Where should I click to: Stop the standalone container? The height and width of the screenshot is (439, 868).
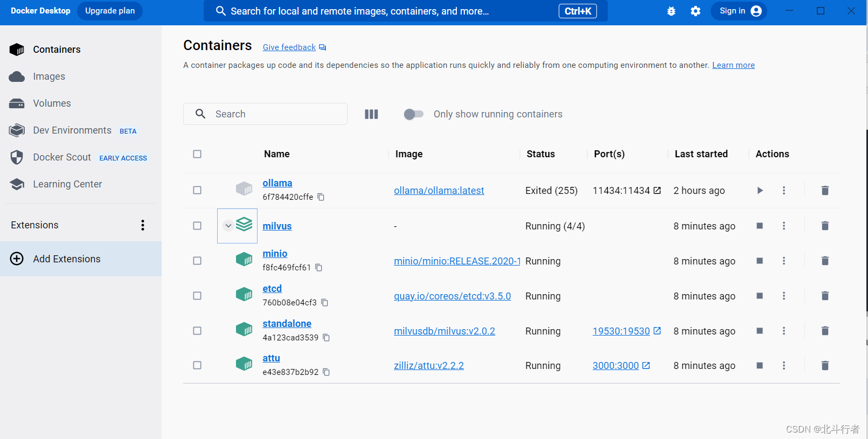(x=760, y=331)
